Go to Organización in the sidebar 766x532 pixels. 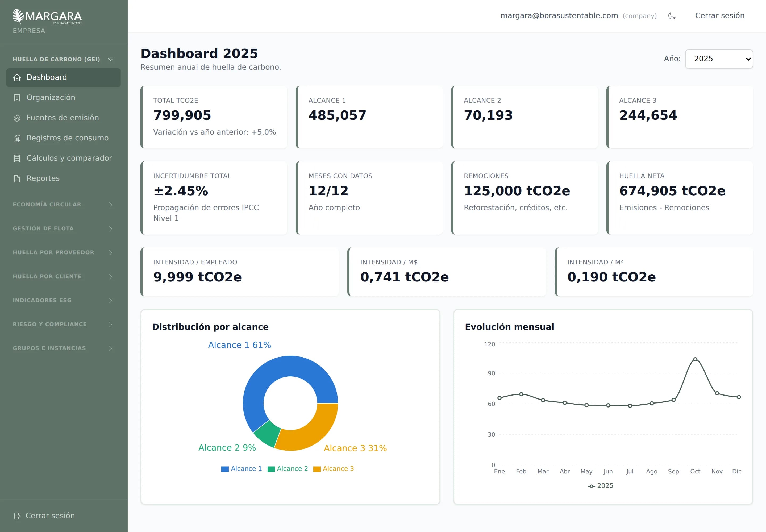(x=63, y=98)
